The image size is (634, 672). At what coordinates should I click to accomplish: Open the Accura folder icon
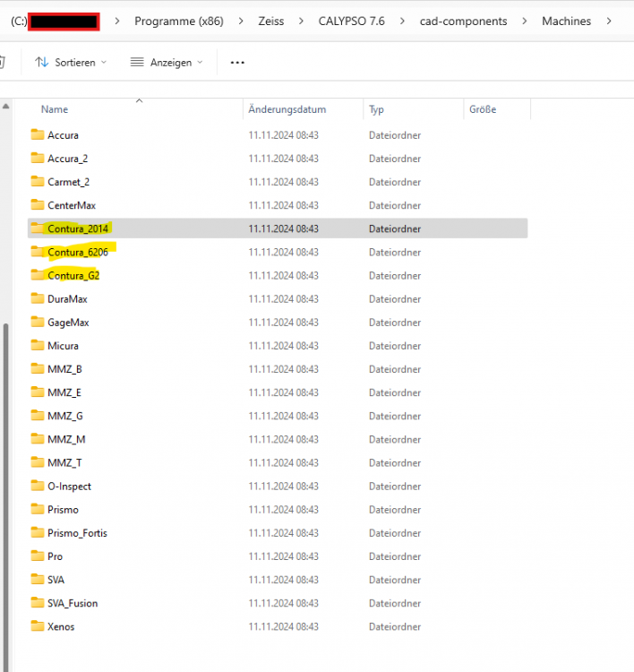point(38,135)
